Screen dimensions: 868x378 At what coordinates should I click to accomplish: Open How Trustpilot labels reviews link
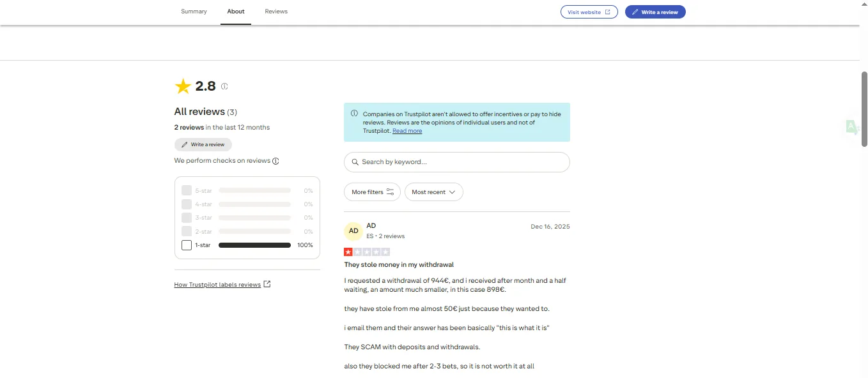point(217,285)
